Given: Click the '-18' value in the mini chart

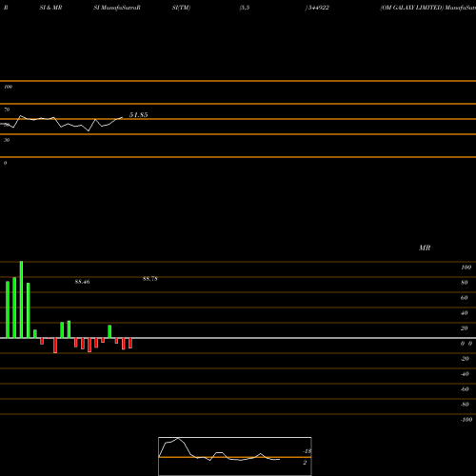Looking at the screenshot, I should (307, 451).
